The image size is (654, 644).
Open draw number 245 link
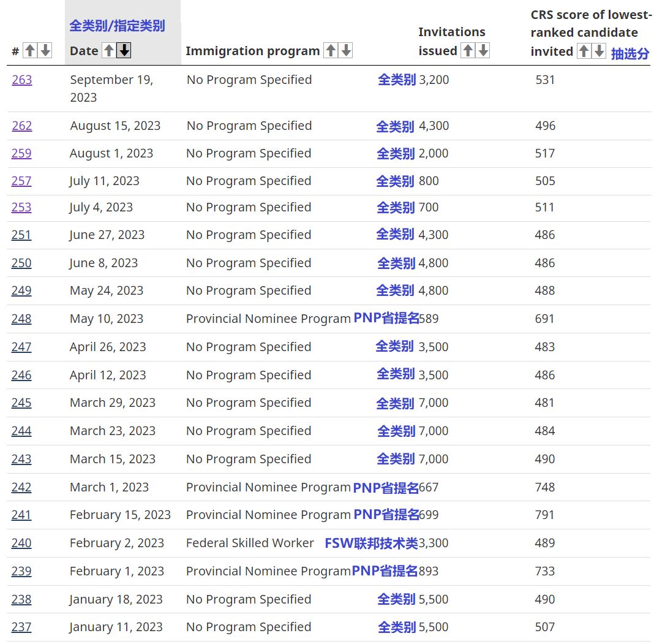[21, 403]
